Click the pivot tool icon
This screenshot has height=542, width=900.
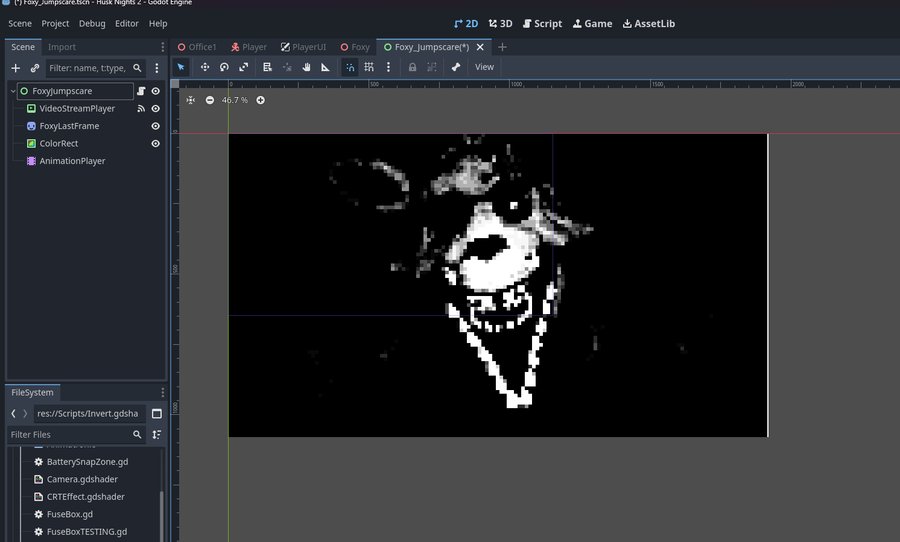[x=287, y=67]
